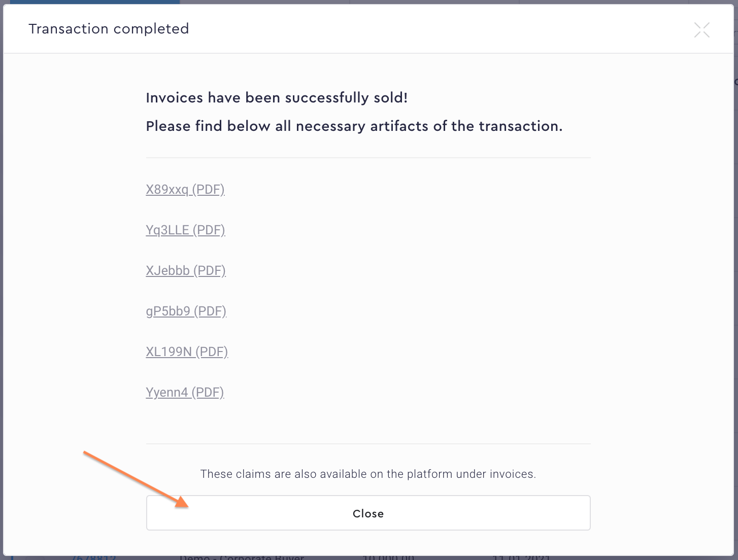
Task: Click the 'Transaction completed' dialog title
Action: tap(109, 29)
